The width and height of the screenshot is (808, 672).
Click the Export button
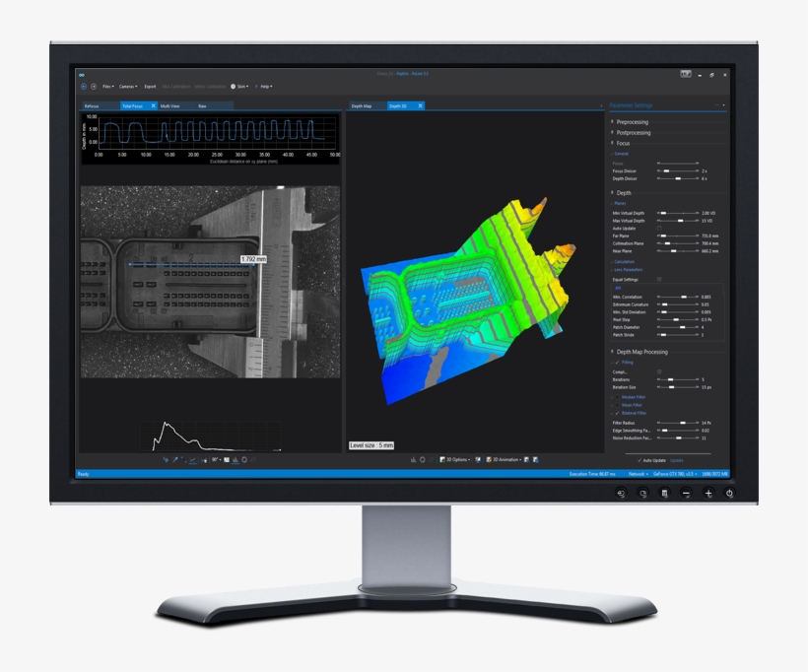[150, 87]
